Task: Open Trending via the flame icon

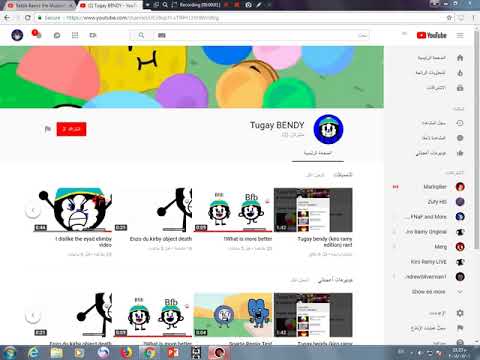Action: tap(460, 73)
